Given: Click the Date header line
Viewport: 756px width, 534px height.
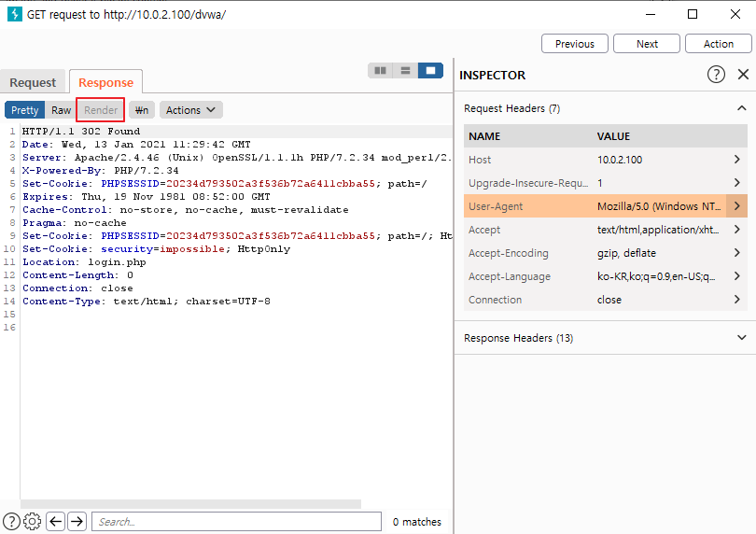Looking at the screenshot, I should (x=136, y=144).
